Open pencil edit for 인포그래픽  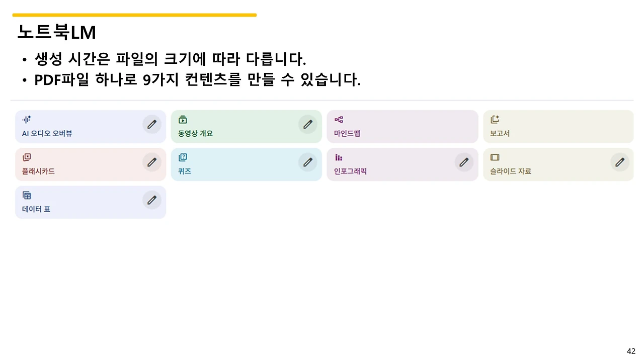[x=464, y=162]
